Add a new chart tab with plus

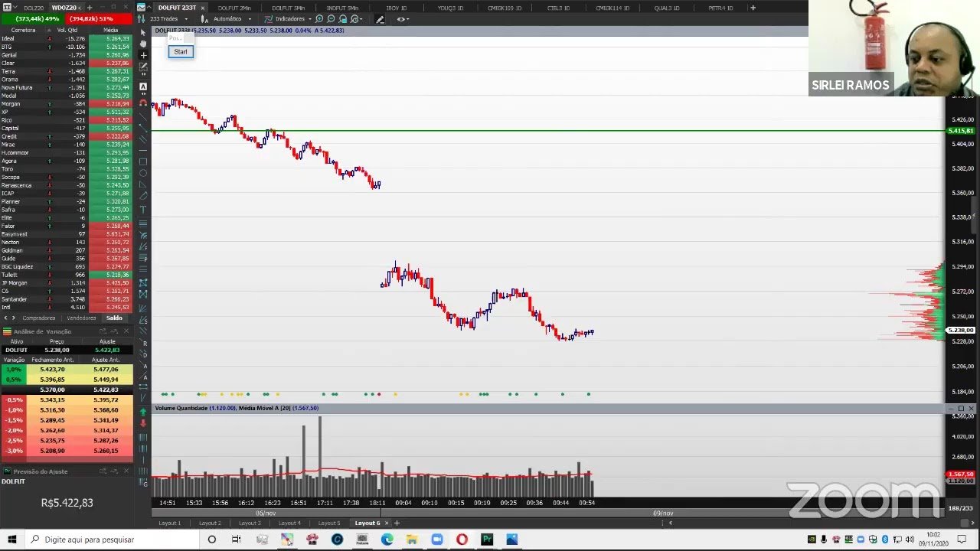[x=753, y=8]
